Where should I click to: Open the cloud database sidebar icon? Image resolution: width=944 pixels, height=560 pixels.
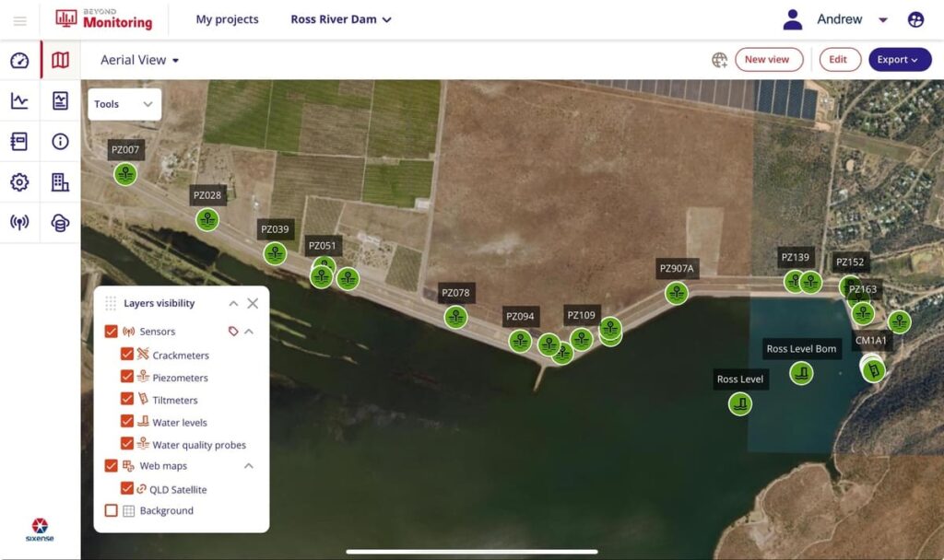point(61,223)
